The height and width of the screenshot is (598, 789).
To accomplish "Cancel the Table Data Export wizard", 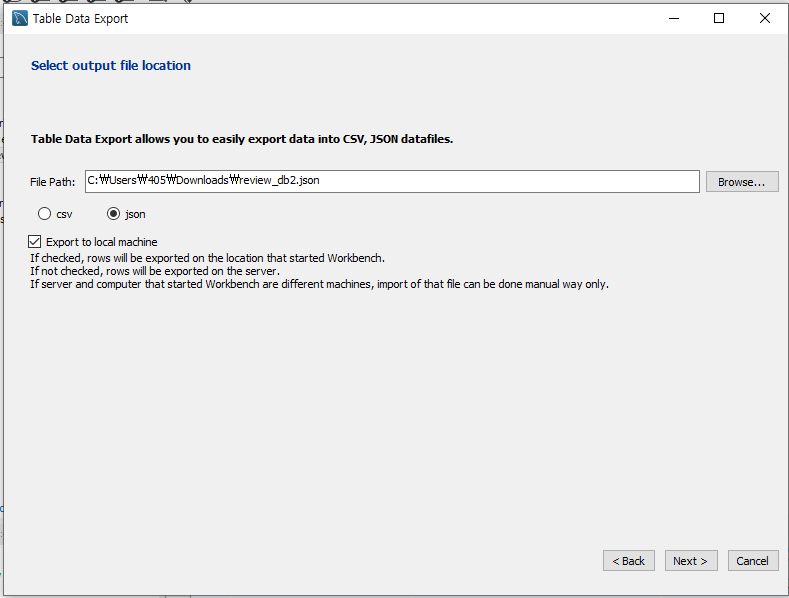I will [753, 561].
